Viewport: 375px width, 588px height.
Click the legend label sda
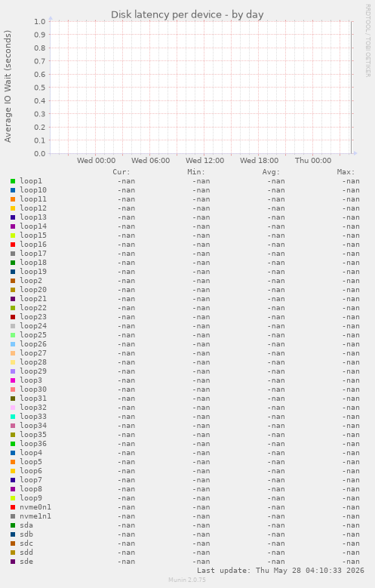point(26,525)
